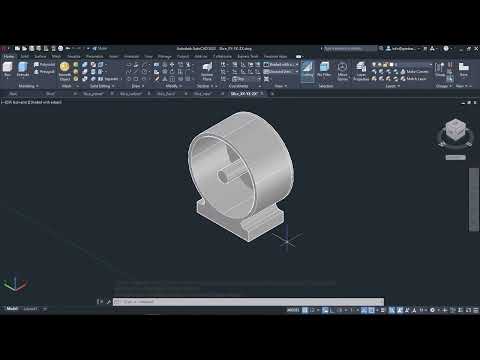
Task: Open the status bar customization menu
Action: (476, 310)
